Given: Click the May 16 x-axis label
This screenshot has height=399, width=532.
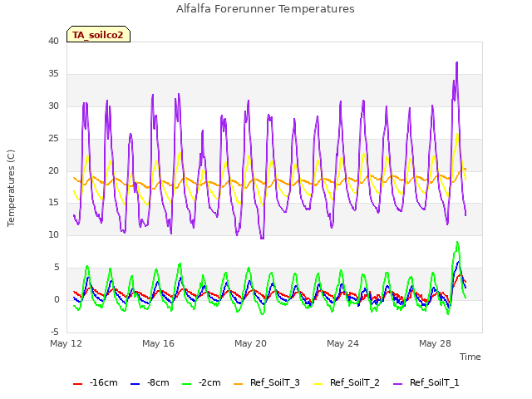Looking at the screenshot, I should point(159,343).
